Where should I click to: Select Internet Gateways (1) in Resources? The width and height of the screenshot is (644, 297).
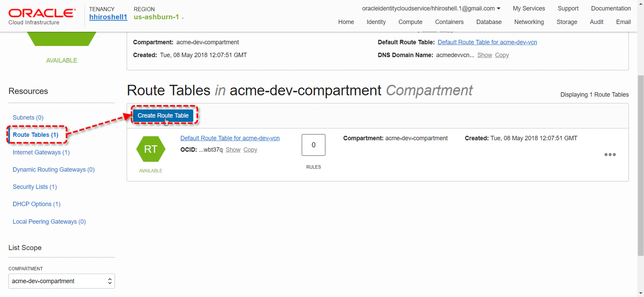[41, 152]
